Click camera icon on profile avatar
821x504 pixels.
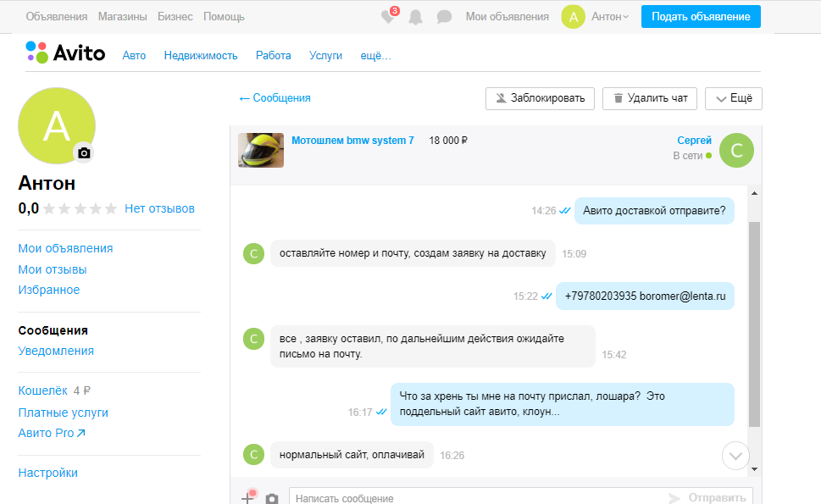84,152
